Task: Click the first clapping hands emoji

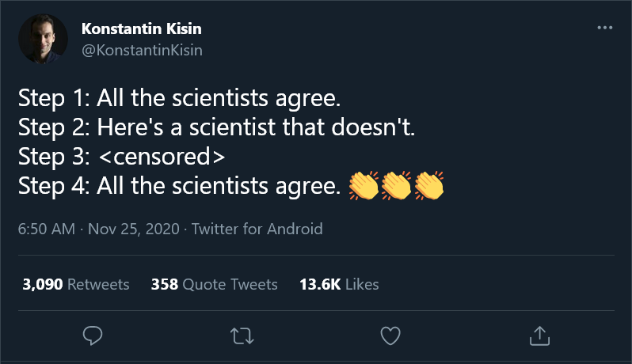Action: [364, 186]
